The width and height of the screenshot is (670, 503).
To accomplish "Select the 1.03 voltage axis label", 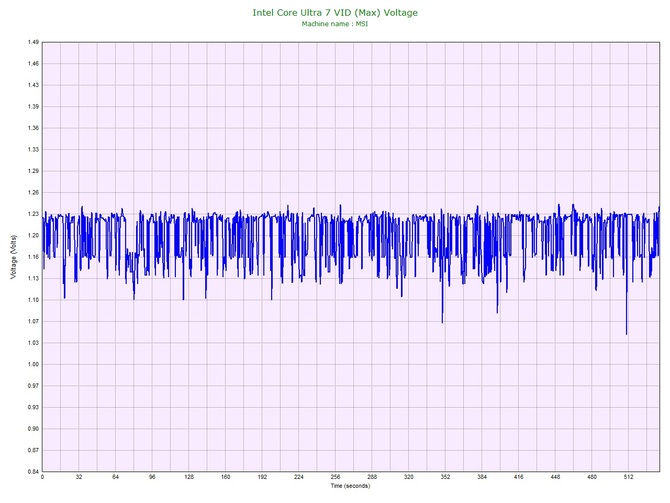I will click(33, 343).
